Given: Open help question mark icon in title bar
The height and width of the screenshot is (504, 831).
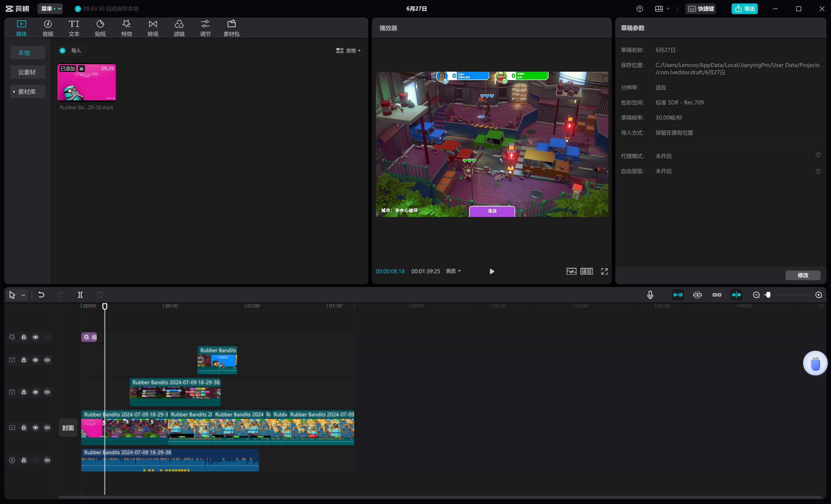Looking at the screenshot, I should click(640, 9).
